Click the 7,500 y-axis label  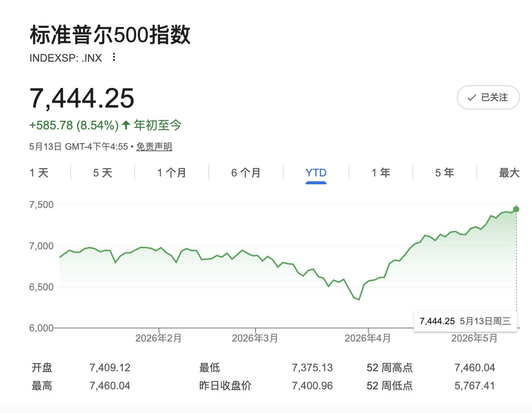(x=41, y=205)
